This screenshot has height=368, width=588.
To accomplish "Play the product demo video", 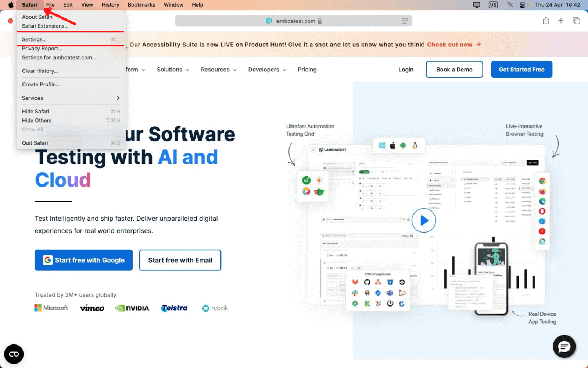I will 424,220.
